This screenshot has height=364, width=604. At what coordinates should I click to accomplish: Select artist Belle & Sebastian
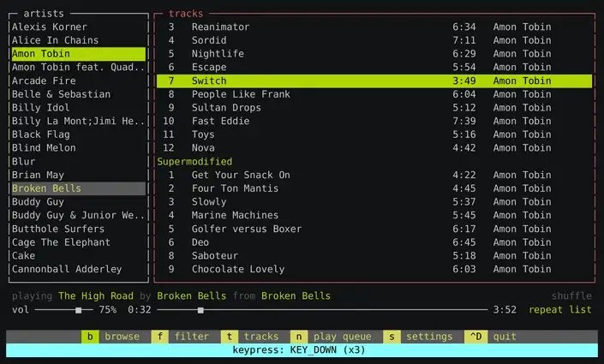(x=78, y=94)
